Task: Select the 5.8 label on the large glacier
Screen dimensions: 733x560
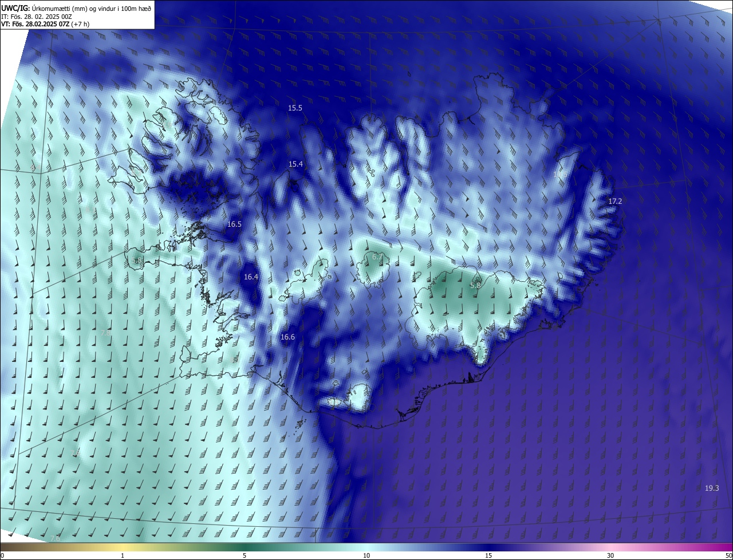Action: click(475, 286)
